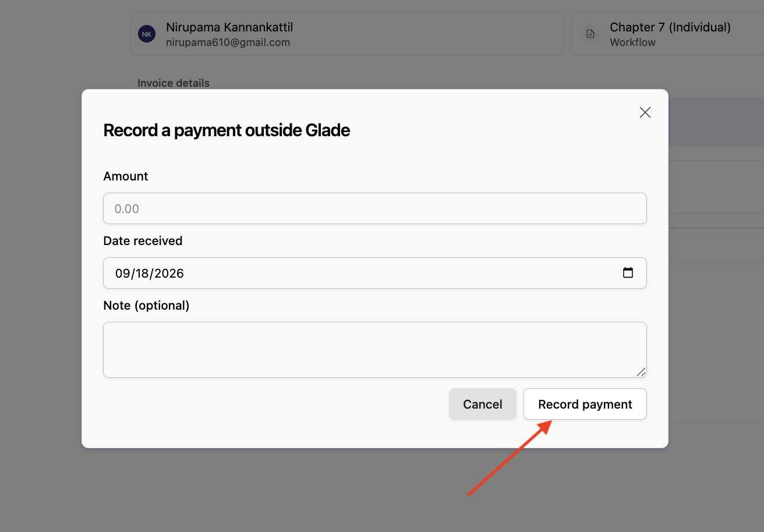The width and height of the screenshot is (764, 532).
Task: Click the Record a payment outside Glade title
Action: [227, 130]
